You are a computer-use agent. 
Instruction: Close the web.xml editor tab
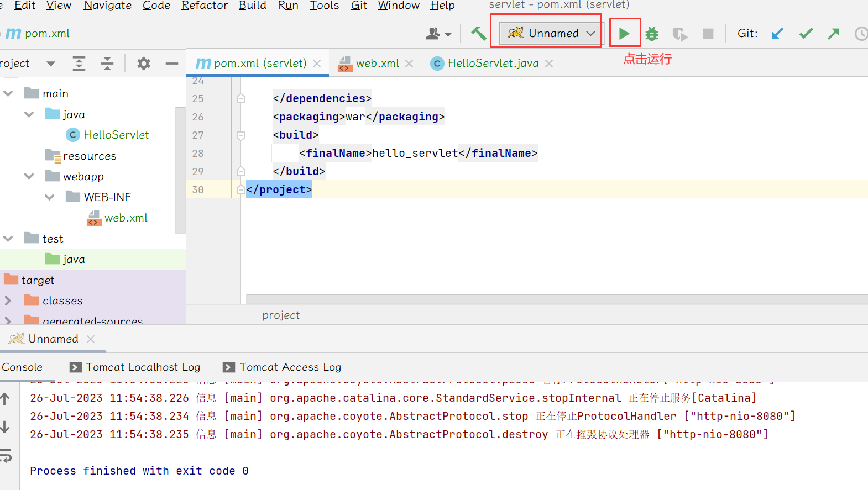pos(409,64)
